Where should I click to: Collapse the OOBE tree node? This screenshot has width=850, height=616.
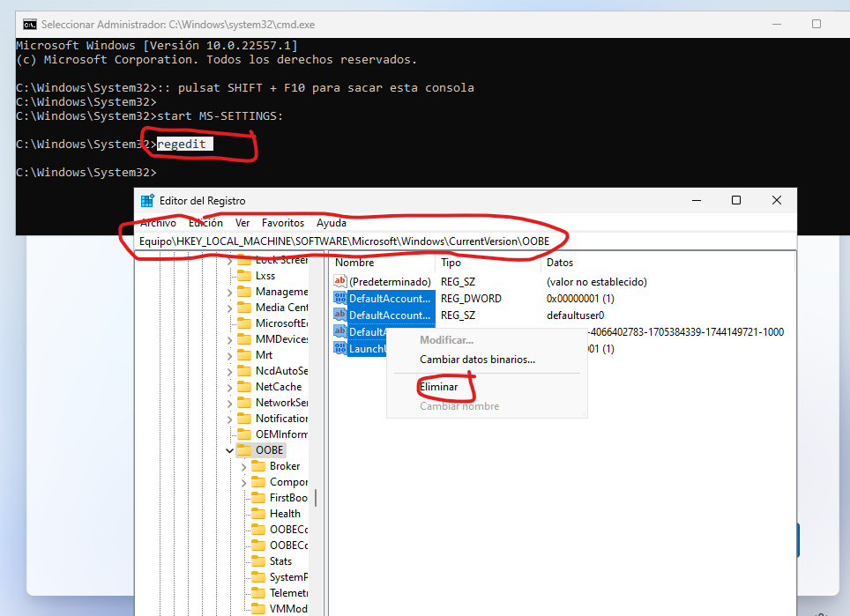(x=230, y=450)
